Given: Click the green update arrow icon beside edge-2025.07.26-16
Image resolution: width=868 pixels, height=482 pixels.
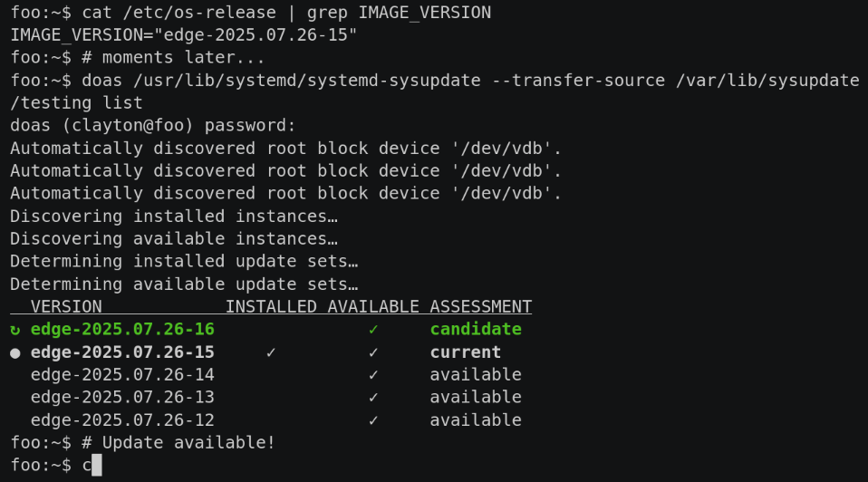Looking at the screenshot, I should 14,330.
